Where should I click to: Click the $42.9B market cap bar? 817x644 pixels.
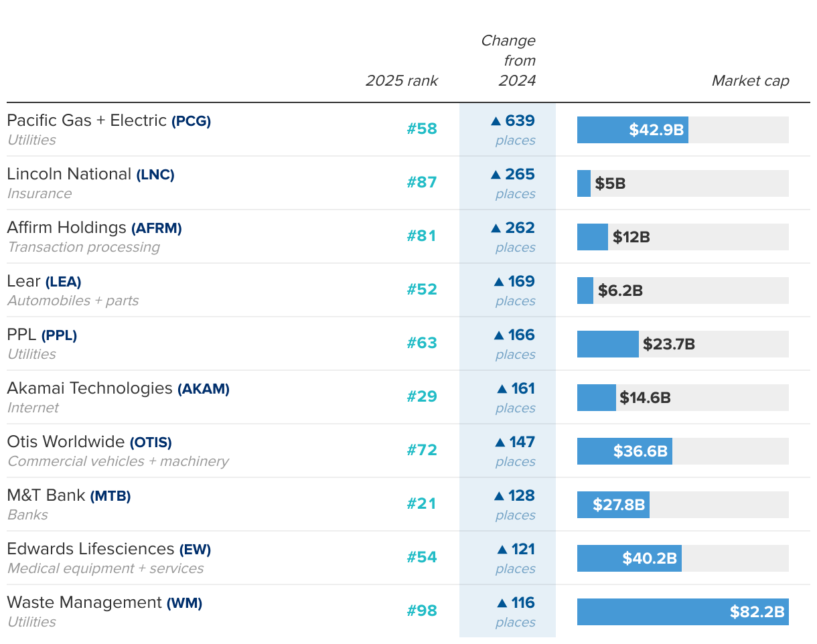click(x=632, y=130)
